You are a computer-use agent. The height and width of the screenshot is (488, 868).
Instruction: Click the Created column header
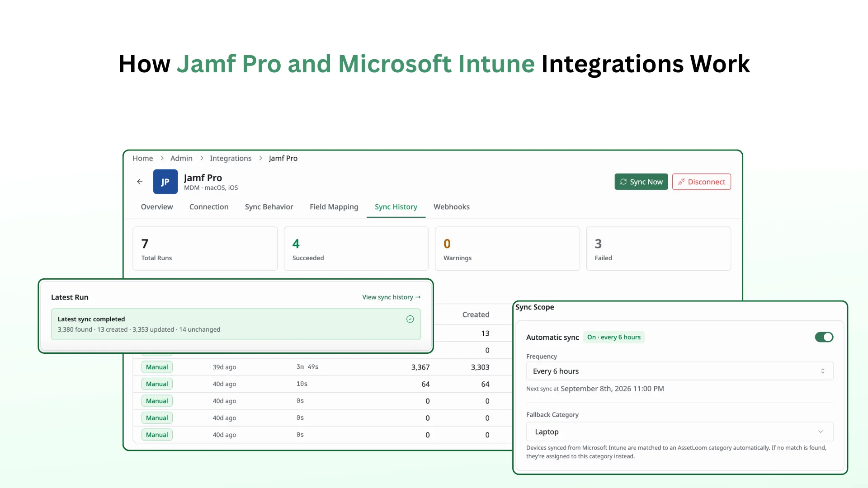(x=476, y=314)
